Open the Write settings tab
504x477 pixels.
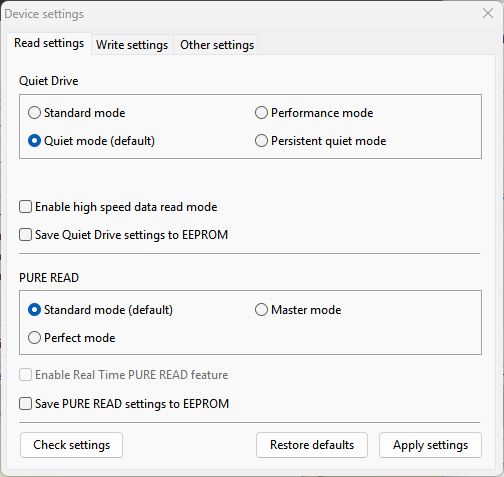pos(132,45)
